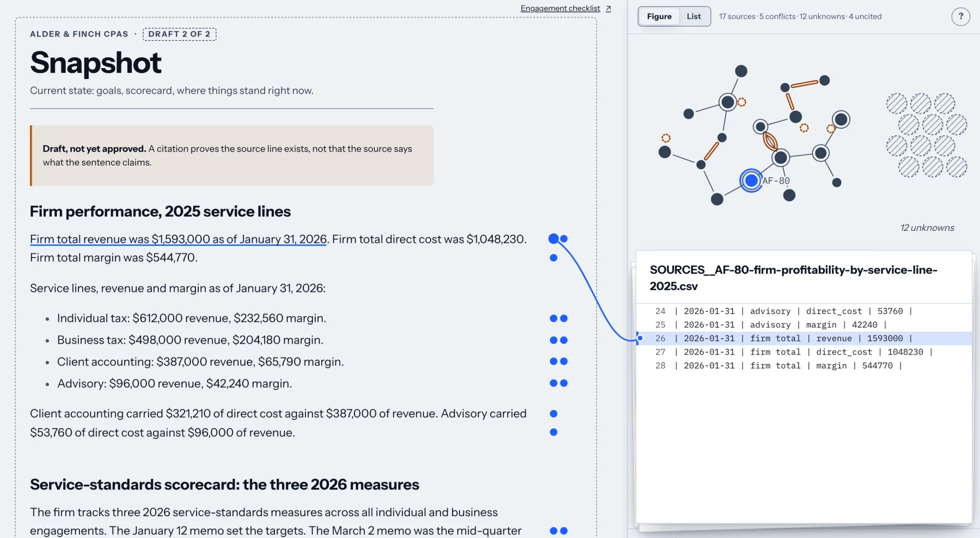Click citation dot beside $53,760 direct cost line
980x538 pixels.
point(554,432)
